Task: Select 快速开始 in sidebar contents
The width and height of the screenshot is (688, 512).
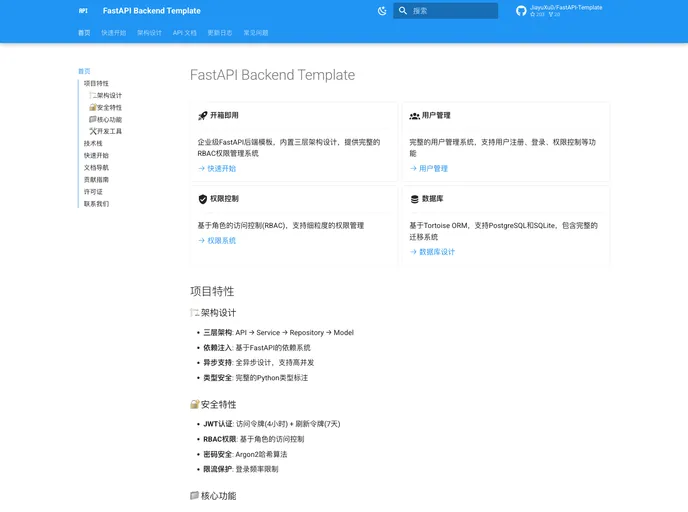Action: [96, 155]
